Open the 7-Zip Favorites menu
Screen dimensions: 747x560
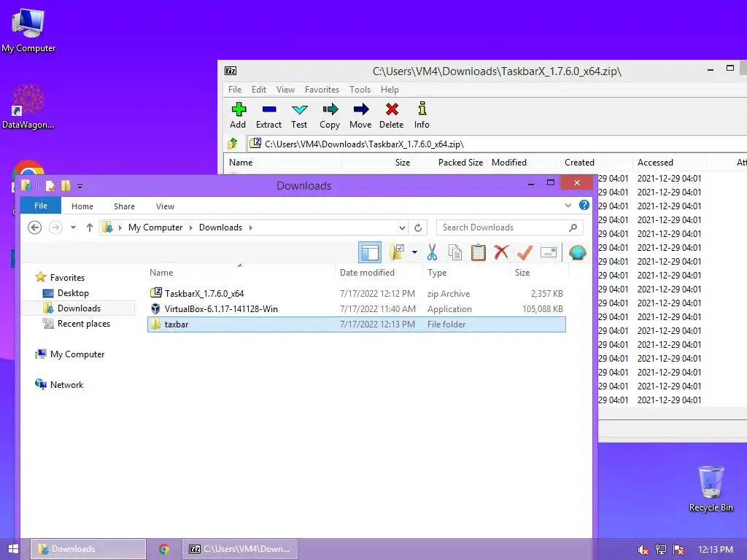[322, 90]
